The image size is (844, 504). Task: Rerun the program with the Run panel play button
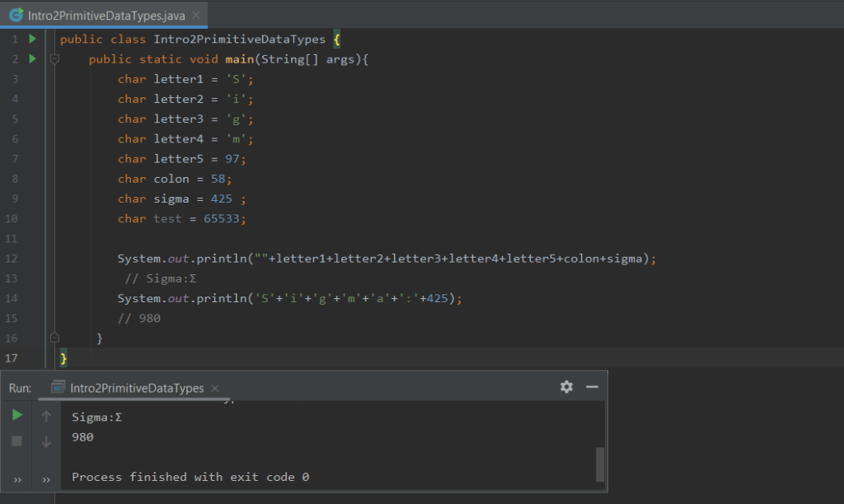(16, 415)
